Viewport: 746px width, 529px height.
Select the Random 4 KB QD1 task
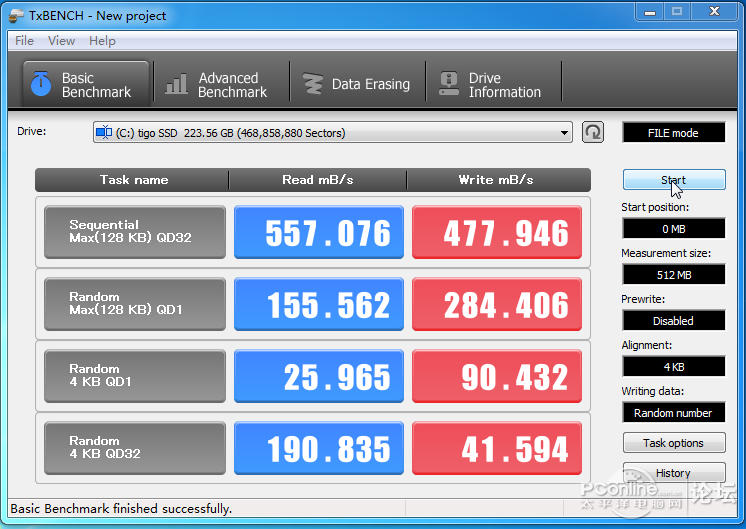[x=135, y=376]
